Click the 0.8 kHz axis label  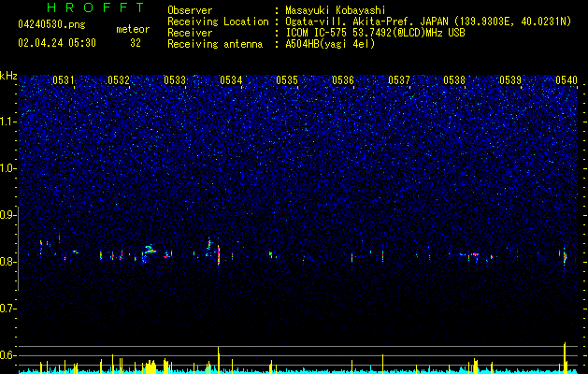(x=7, y=262)
